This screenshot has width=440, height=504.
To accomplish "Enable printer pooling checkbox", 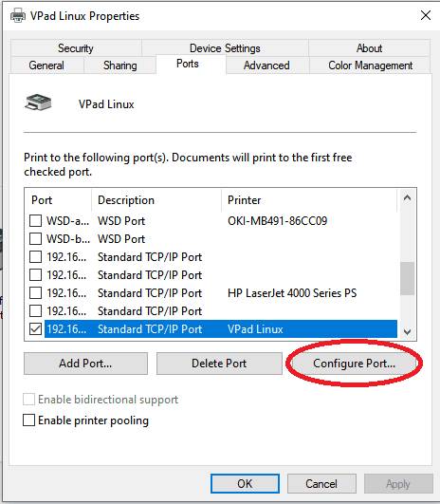I will [28, 420].
